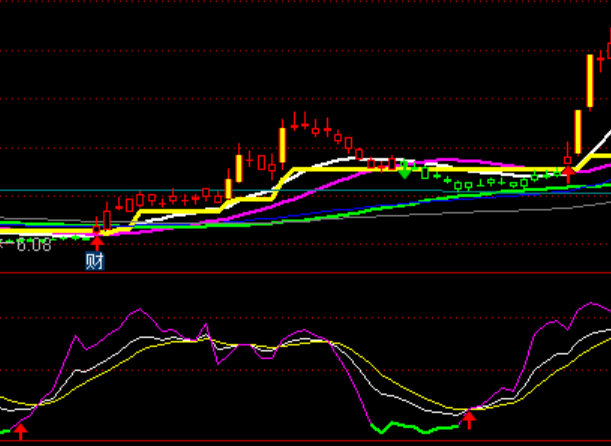Click the green down arrow on price chart

tap(404, 169)
